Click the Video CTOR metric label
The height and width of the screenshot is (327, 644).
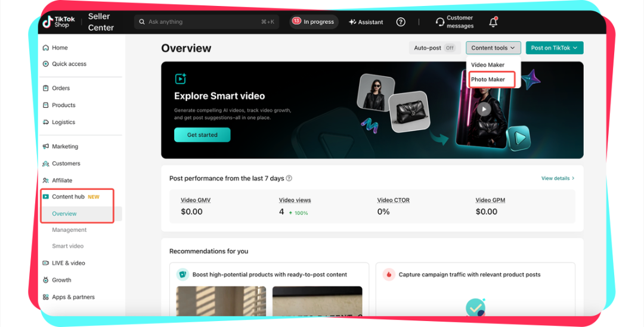(394, 200)
